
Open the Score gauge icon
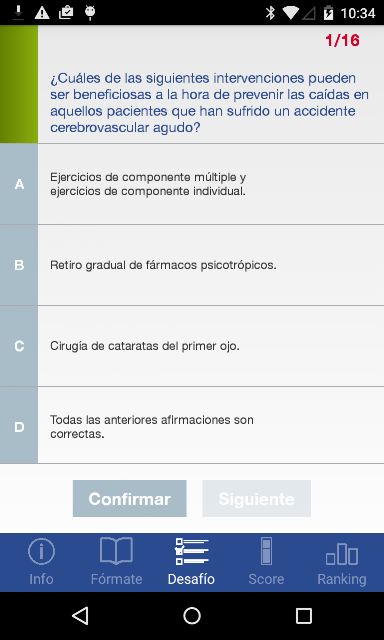pyautogui.click(x=266, y=551)
